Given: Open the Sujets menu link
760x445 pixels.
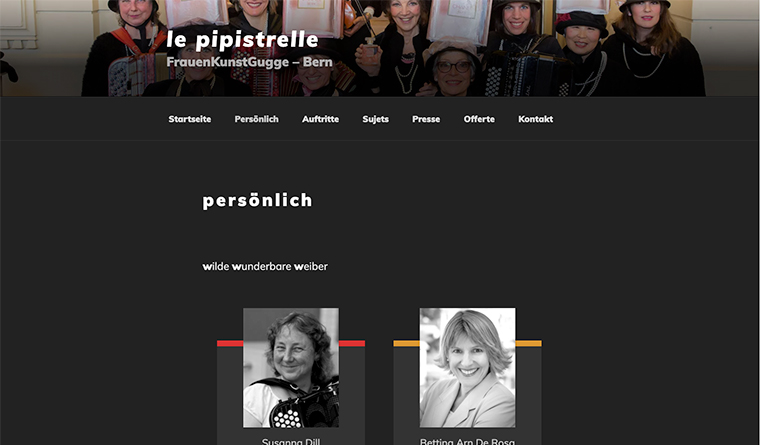Looking at the screenshot, I should point(376,119).
